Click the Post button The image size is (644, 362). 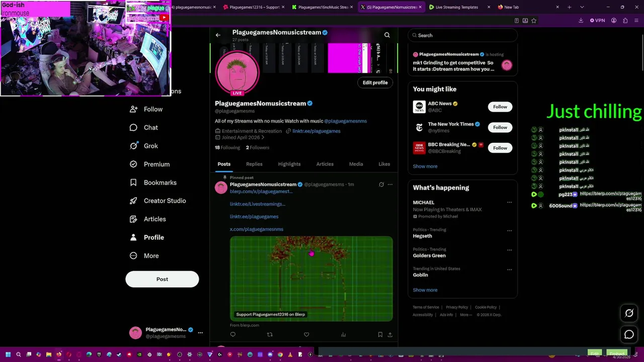[162, 279]
